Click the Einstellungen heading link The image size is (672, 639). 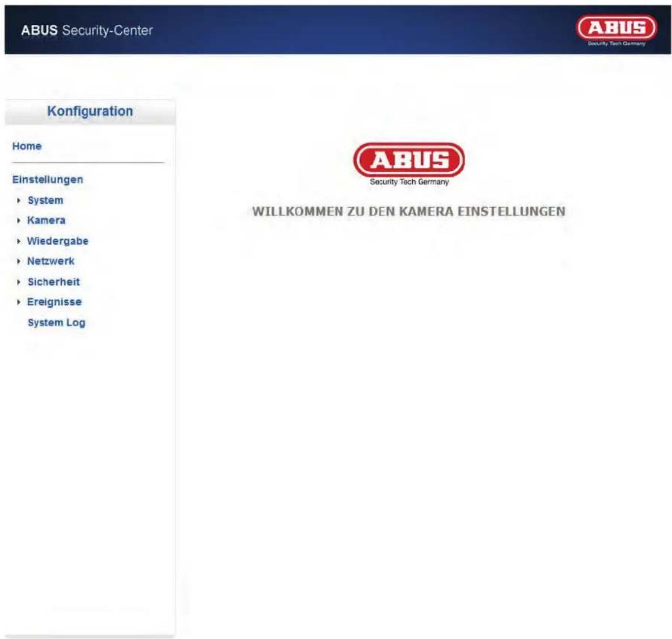click(x=48, y=180)
